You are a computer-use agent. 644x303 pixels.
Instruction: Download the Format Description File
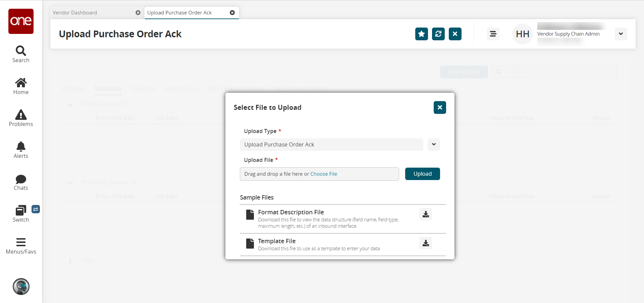point(425,214)
